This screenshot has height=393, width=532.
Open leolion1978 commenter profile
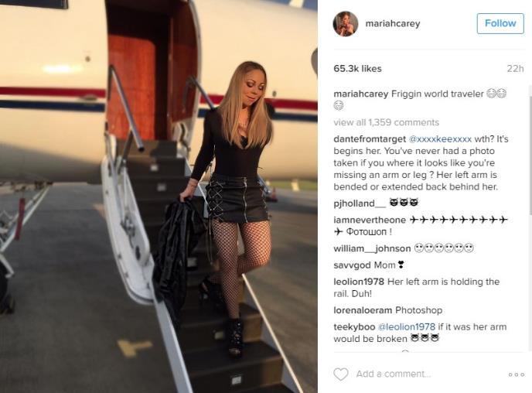coord(359,282)
